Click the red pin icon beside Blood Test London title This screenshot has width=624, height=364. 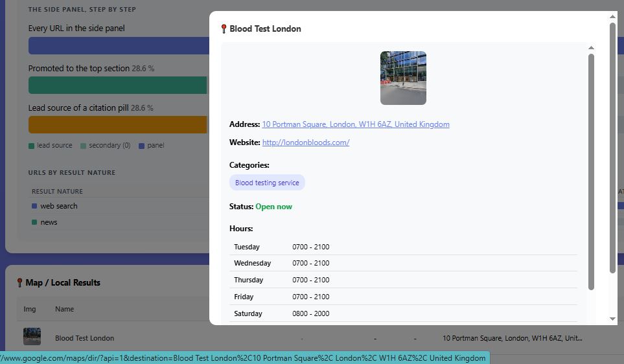[224, 28]
